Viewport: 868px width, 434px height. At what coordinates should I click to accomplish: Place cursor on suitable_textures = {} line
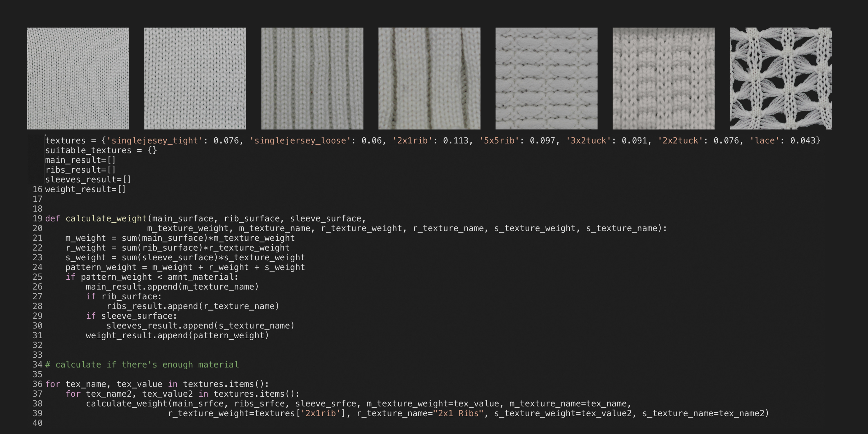pyautogui.click(x=101, y=150)
